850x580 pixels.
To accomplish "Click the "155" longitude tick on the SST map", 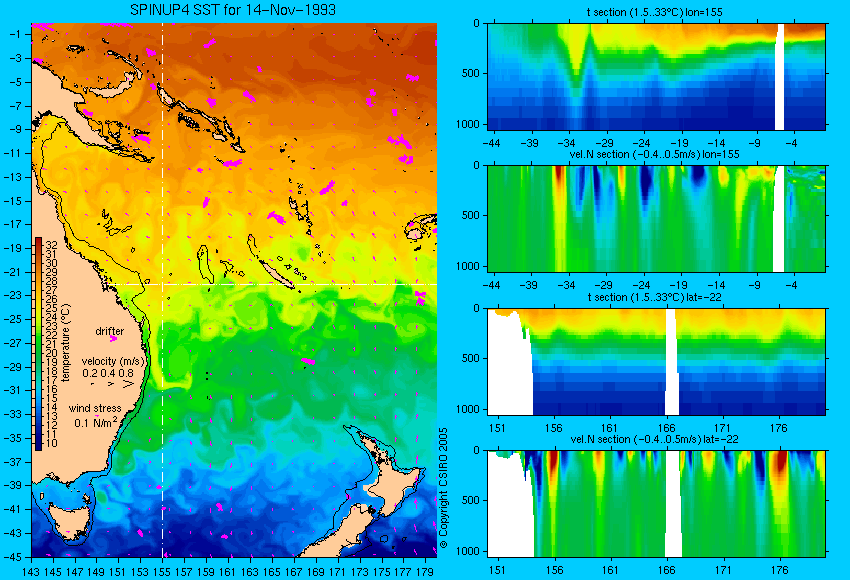I will 162,571.
